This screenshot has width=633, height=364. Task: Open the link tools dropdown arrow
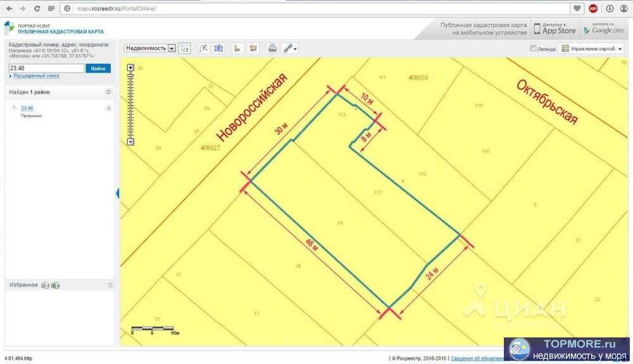coord(295,49)
